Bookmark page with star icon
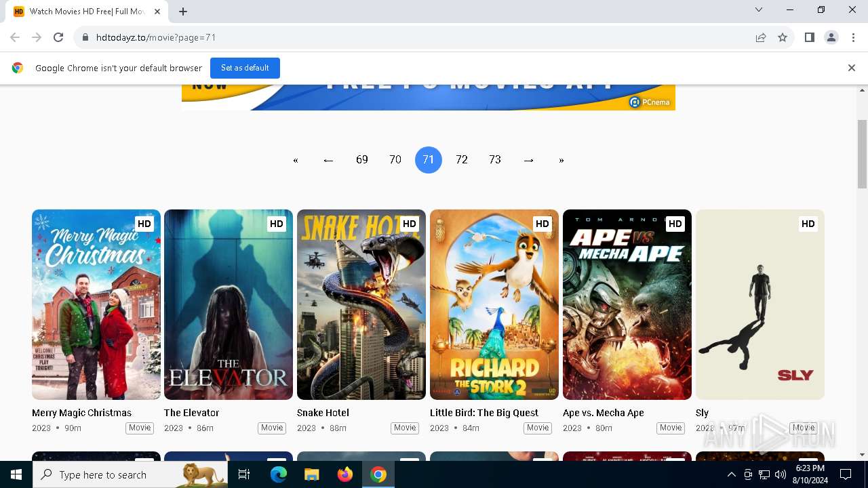 click(x=783, y=37)
